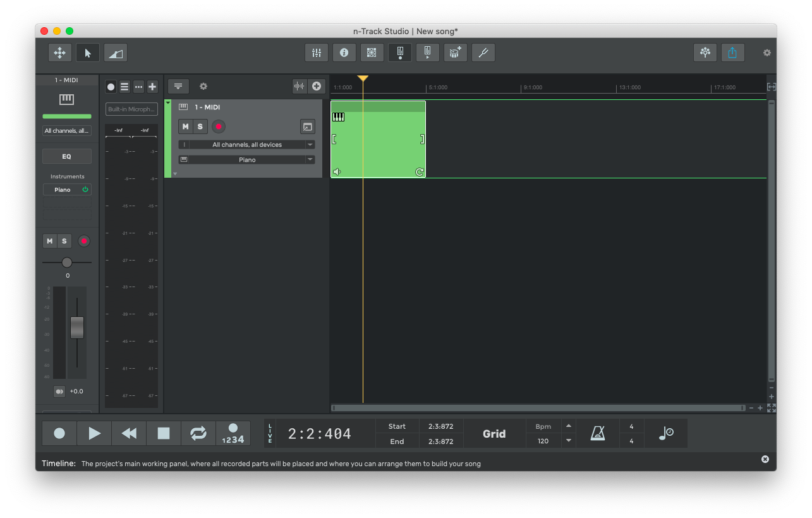Click the waveform view icon

[x=300, y=87]
